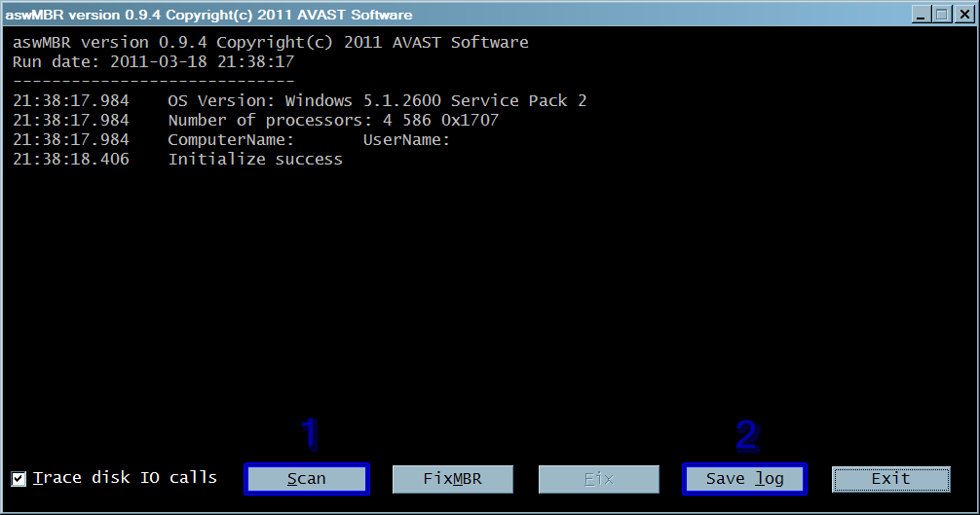This screenshot has width=980, height=515.
Task: Save the log with Save log
Action: pos(744,479)
